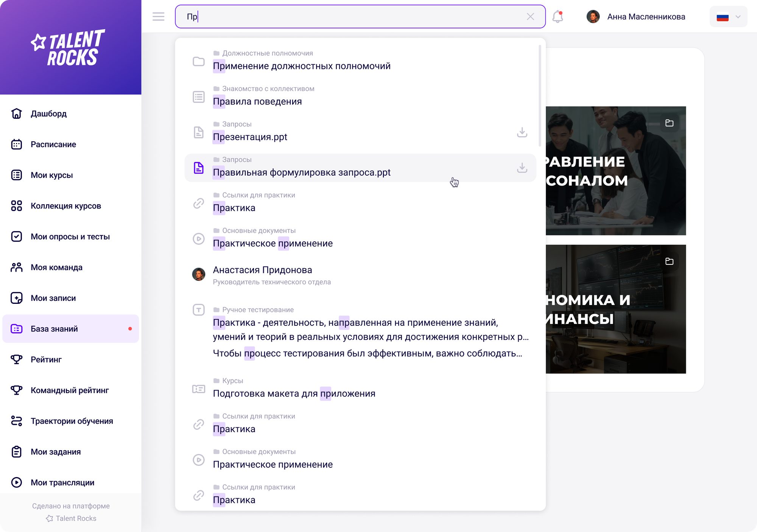Viewport: 757px width, 532px height.
Task: Click the Talent Rocks logo
Action: [x=68, y=47]
